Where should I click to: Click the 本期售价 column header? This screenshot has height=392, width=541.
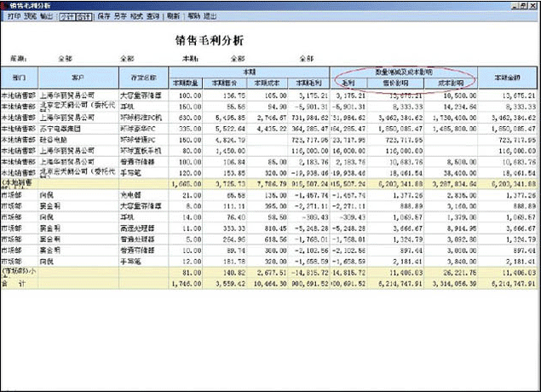(x=225, y=84)
